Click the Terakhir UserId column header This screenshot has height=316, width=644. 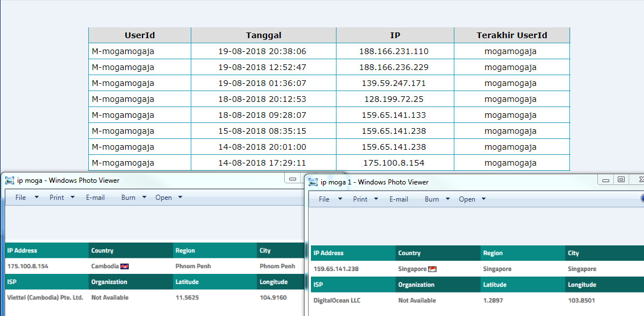pyautogui.click(x=511, y=35)
